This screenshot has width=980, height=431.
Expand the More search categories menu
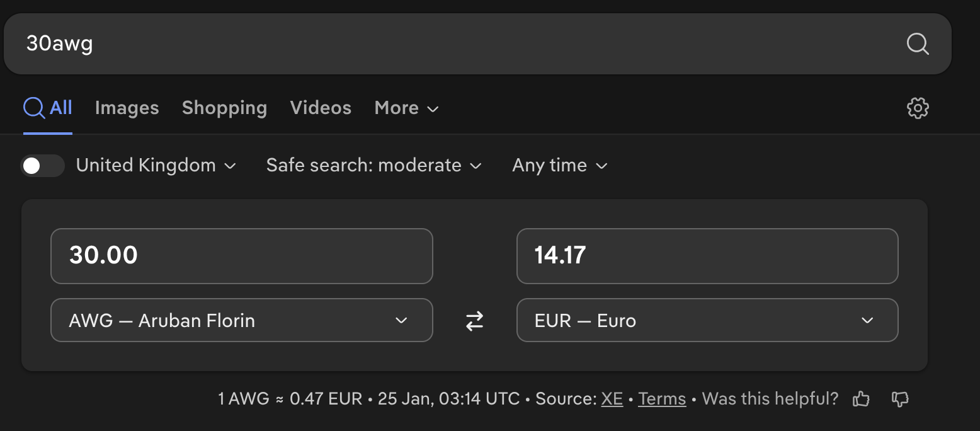pyautogui.click(x=406, y=108)
